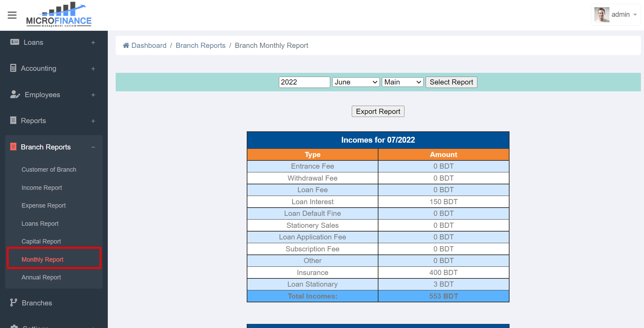
Task: Select the Loan Fee row label
Action: coord(312,190)
